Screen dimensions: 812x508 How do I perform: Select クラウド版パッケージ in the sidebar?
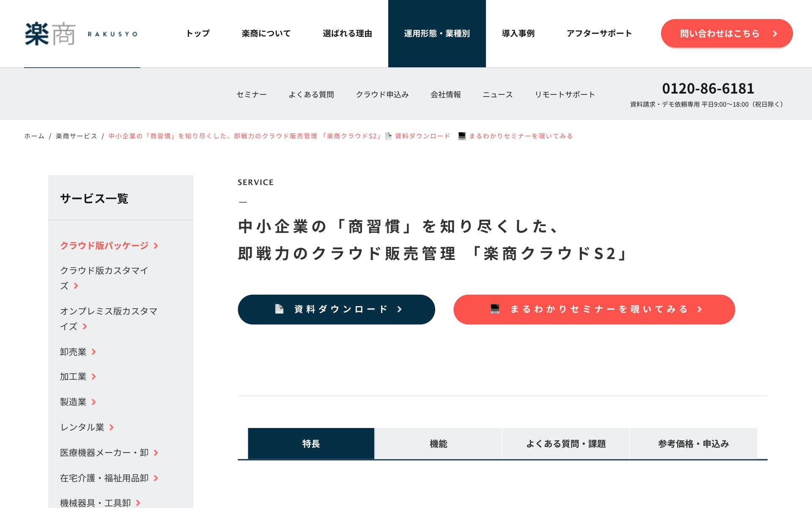pos(104,246)
